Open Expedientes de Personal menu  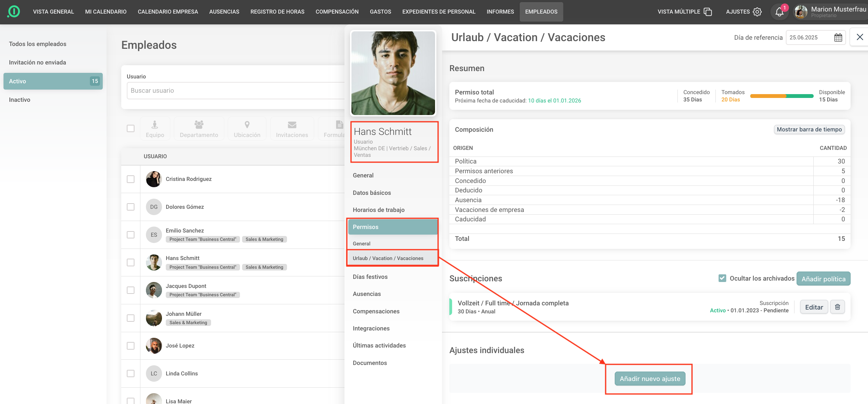pyautogui.click(x=439, y=12)
